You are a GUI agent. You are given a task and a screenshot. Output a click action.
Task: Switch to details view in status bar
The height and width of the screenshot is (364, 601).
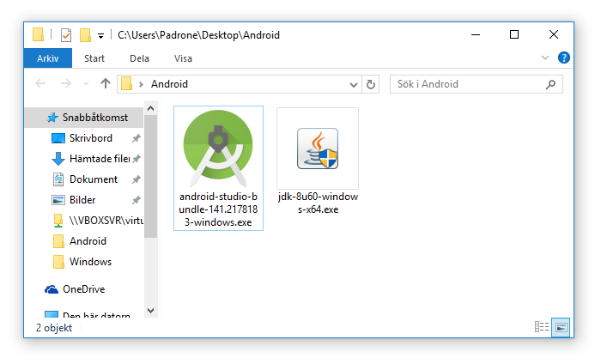pyautogui.click(x=542, y=327)
